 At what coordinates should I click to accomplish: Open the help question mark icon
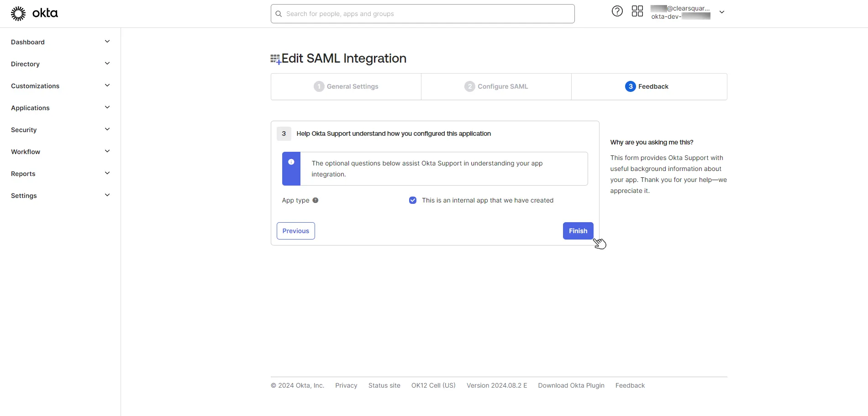coord(617,11)
